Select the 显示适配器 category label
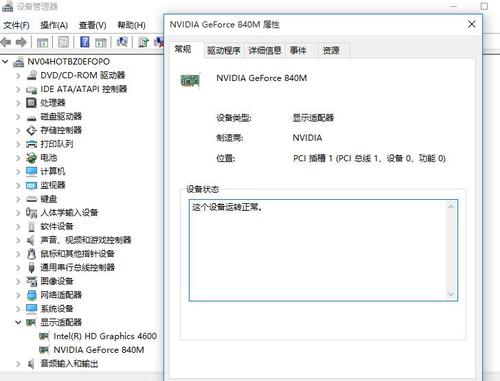The height and width of the screenshot is (381, 500). click(61, 322)
